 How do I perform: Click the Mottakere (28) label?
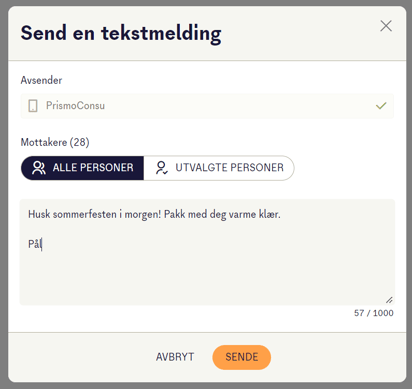pyautogui.click(x=55, y=143)
